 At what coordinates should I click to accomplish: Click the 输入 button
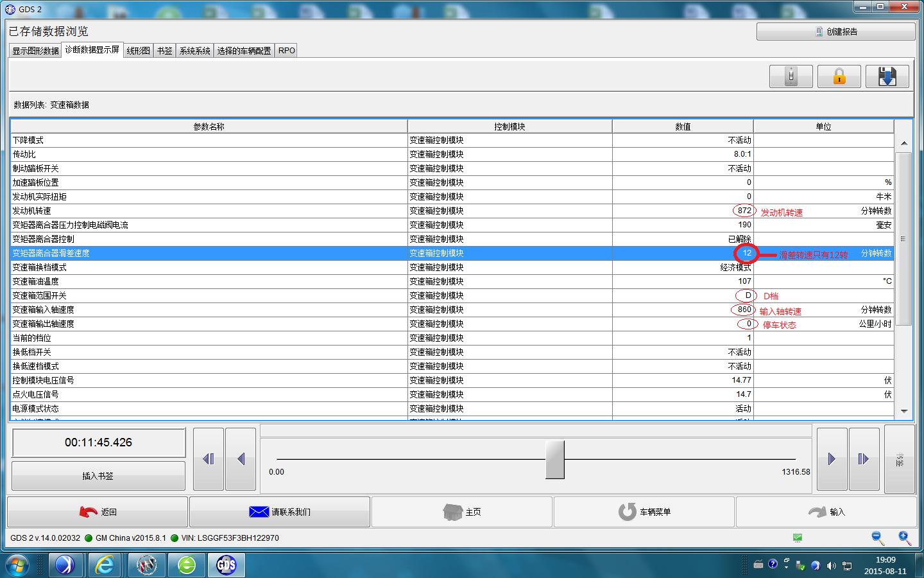(826, 512)
